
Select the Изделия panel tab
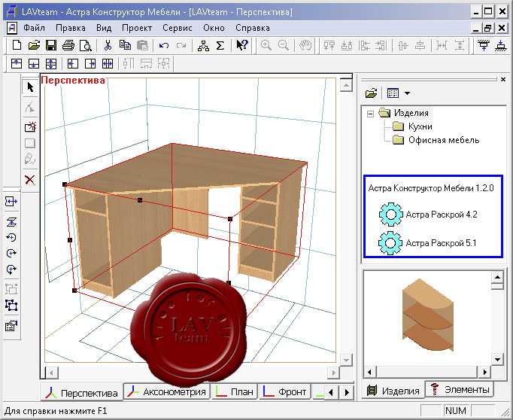(x=393, y=390)
